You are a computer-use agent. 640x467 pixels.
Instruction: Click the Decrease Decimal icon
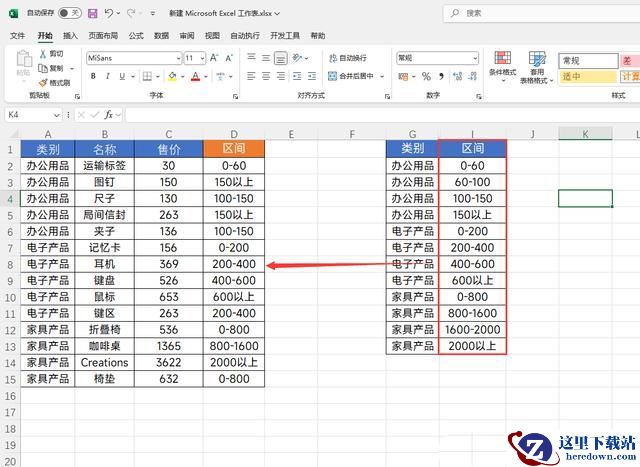[x=473, y=76]
